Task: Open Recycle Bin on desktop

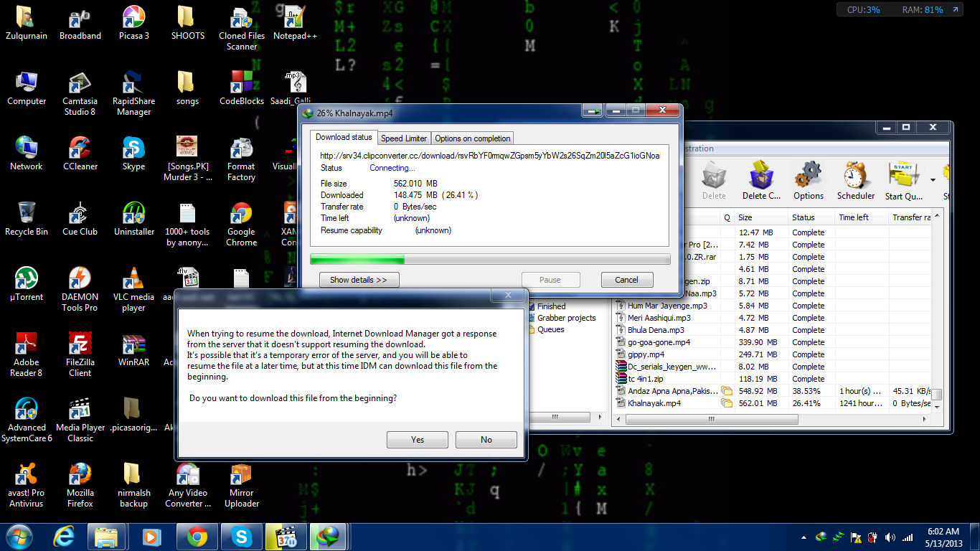Action: coord(27,219)
